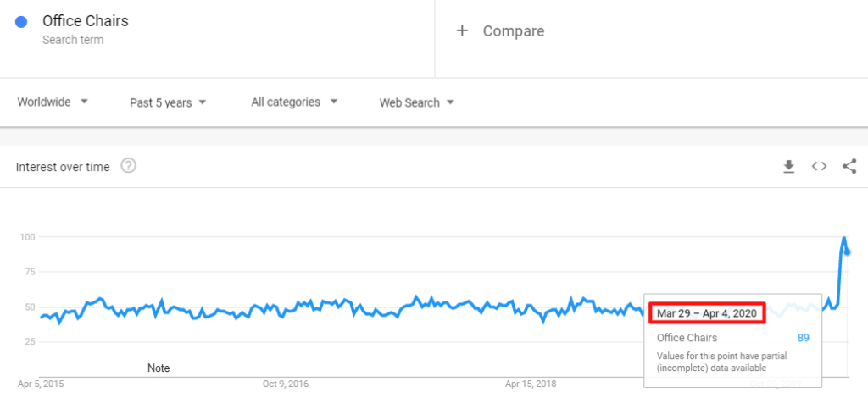This screenshot has height=398, width=868.
Task: Click the end data point on the line
Action: 848,252
